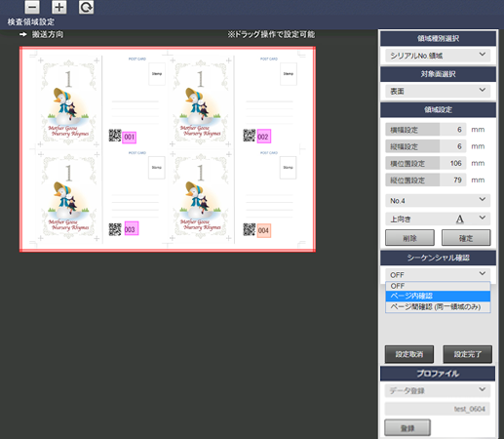Image resolution: width=504 pixels, height=439 pixels.
Task: Click the 設定取消 cancel settings button
Action: coord(409,354)
